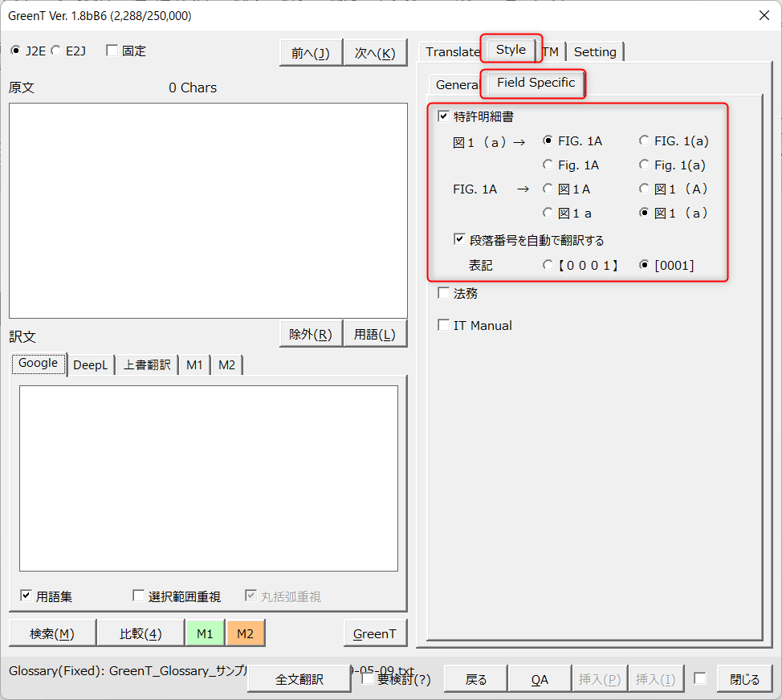Select the 【０００１】 paragraph notation option
This screenshot has height=700, width=782.
coord(548,265)
